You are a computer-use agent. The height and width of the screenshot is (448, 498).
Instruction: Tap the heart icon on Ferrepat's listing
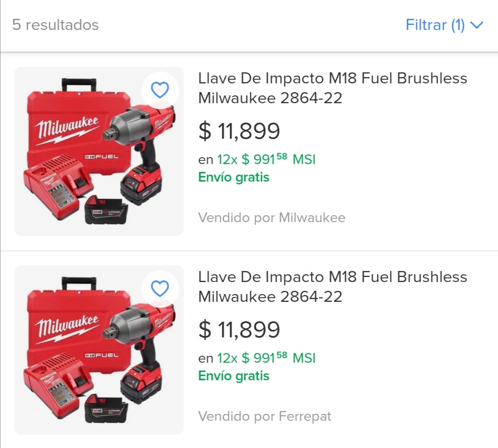(160, 289)
